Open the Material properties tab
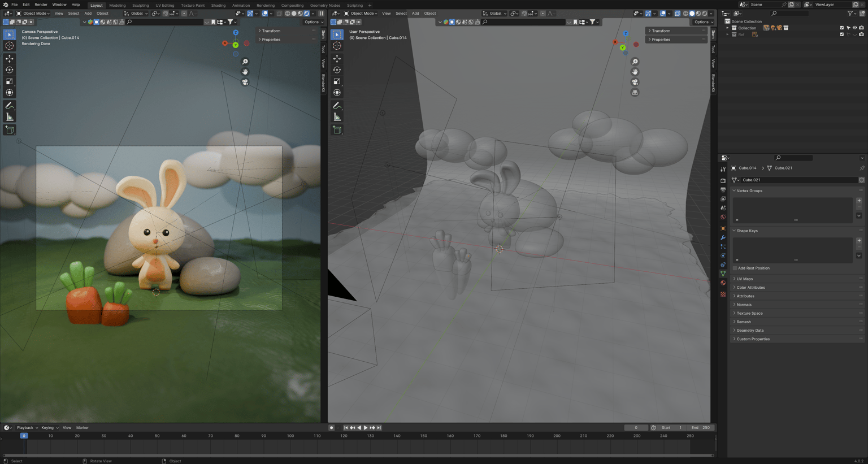The image size is (868, 464). [x=723, y=283]
